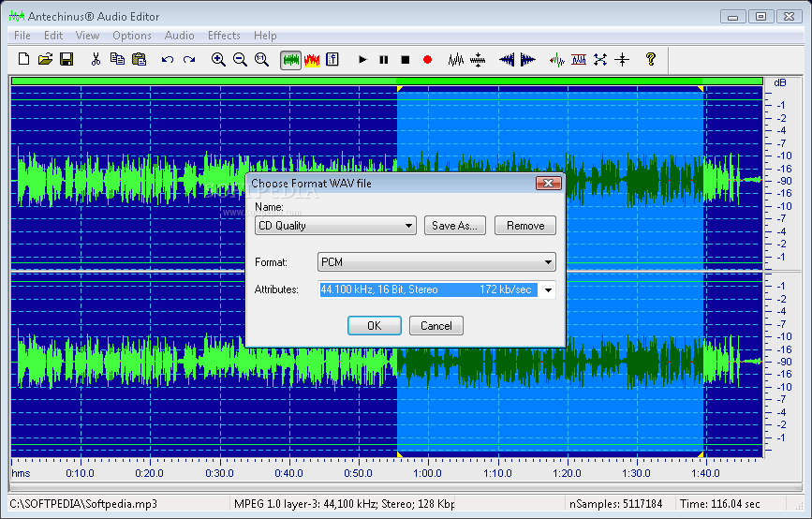Image resolution: width=812 pixels, height=519 pixels.
Task: Expand the CD Quality name dropdown
Action: [x=408, y=226]
